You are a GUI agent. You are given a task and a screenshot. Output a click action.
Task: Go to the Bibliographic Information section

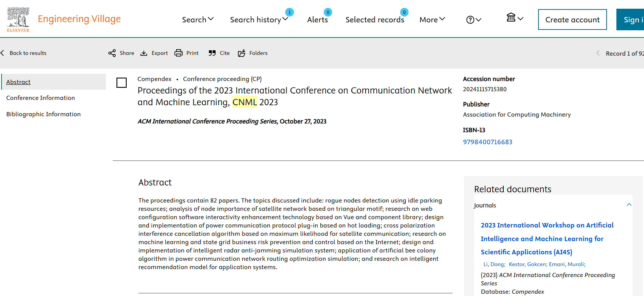(x=43, y=114)
